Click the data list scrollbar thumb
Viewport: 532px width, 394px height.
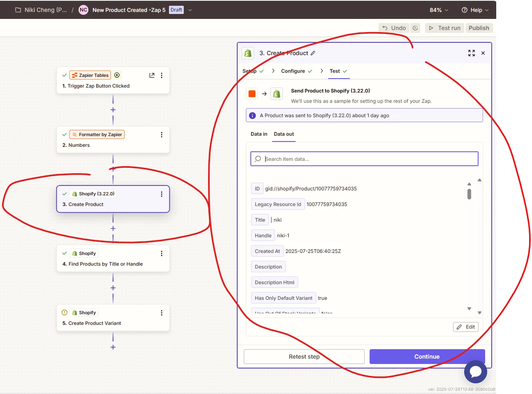click(469, 194)
